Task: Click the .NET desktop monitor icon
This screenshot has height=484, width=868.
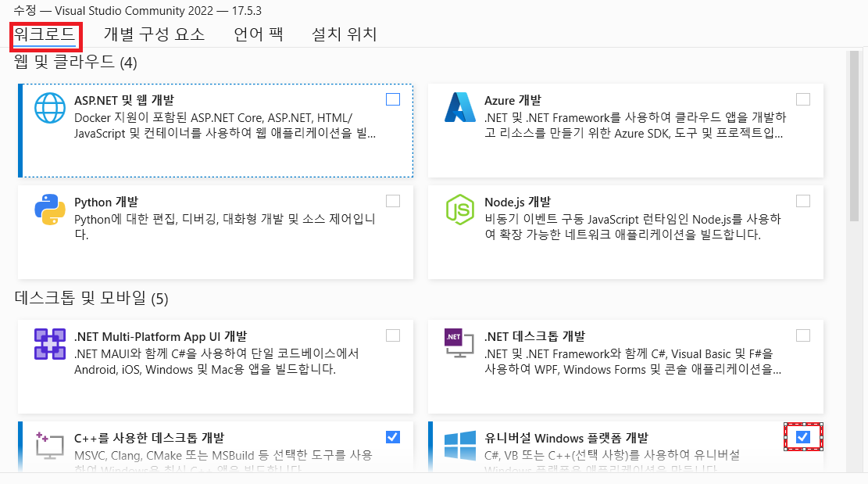Action: 459,343
